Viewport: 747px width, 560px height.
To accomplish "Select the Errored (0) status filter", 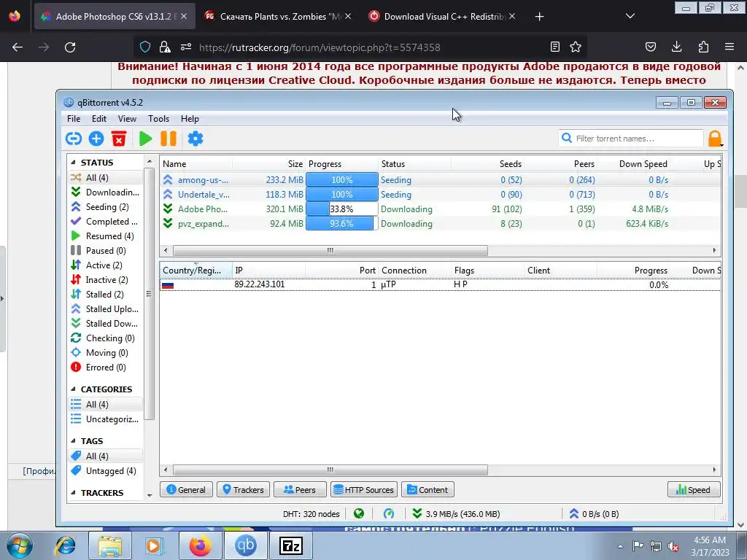I will (x=107, y=367).
